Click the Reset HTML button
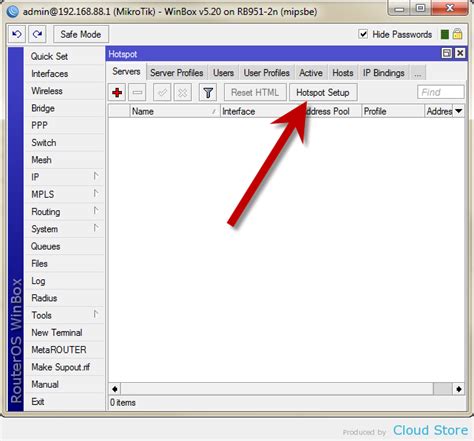The height and width of the screenshot is (441, 474). tap(255, 92)
